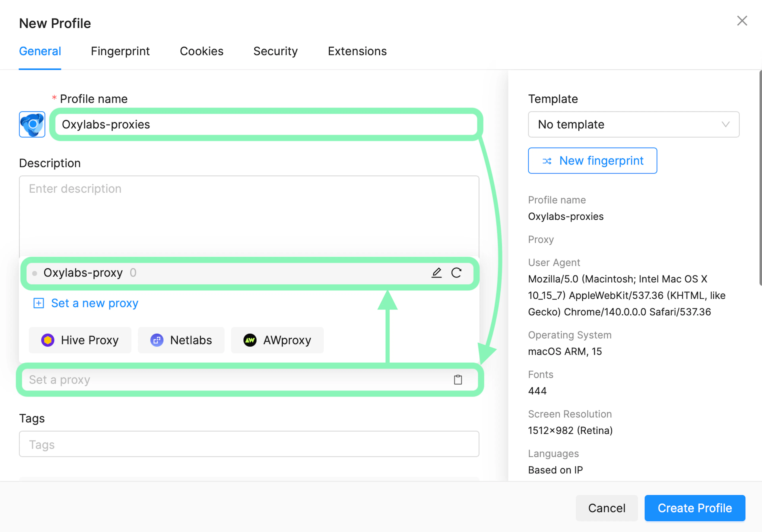
Task: Click the New Profile dialog title
Action: (x=55, y=23)
